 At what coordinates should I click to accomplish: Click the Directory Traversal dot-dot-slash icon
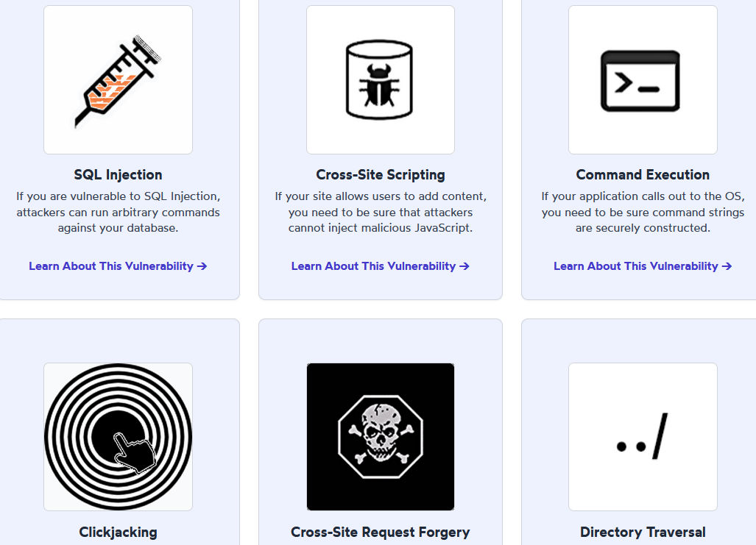point(643,437)
